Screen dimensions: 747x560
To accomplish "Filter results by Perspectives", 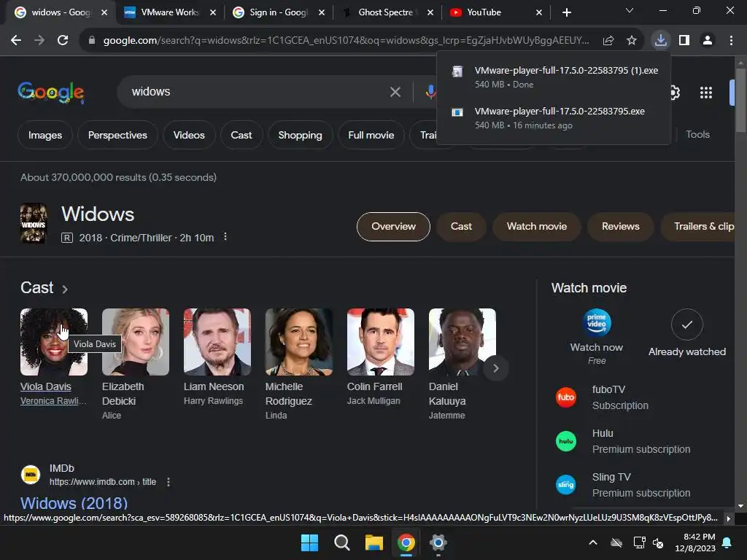I will pyautogui.click(x=117, y=135).
